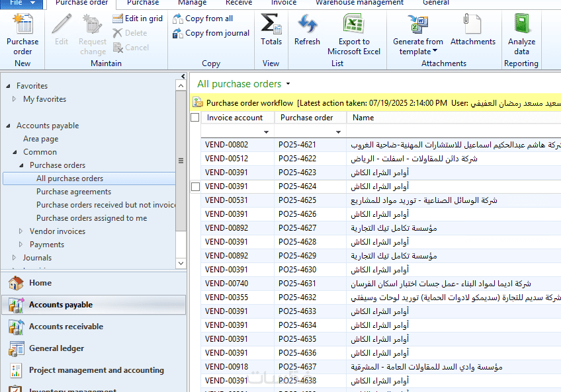Select purchase order PO25-4621

(297, 145)
